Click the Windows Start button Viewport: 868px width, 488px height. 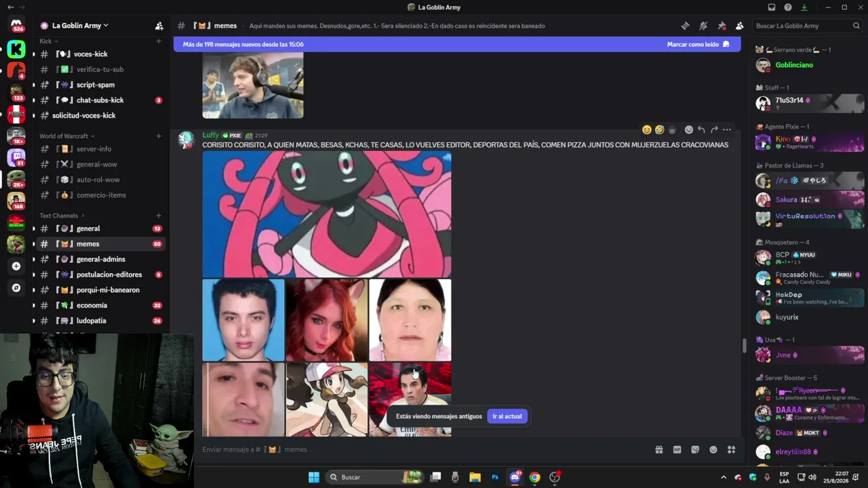click(314, 477)
